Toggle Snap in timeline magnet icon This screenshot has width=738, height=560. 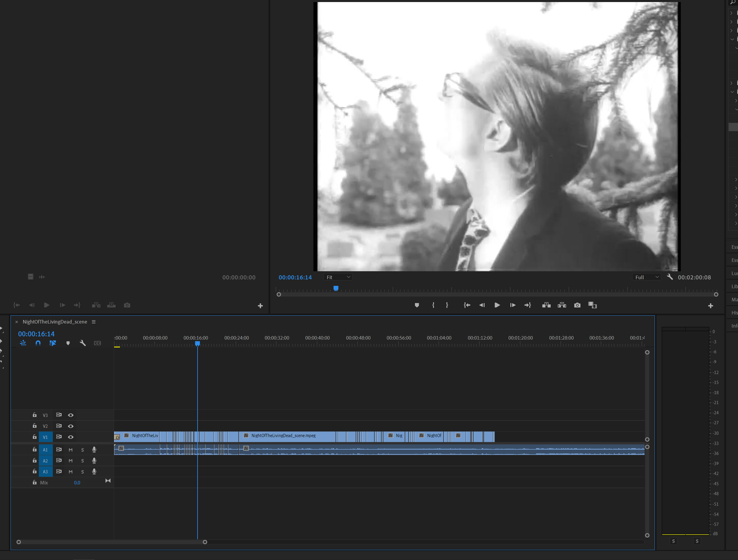38,343
